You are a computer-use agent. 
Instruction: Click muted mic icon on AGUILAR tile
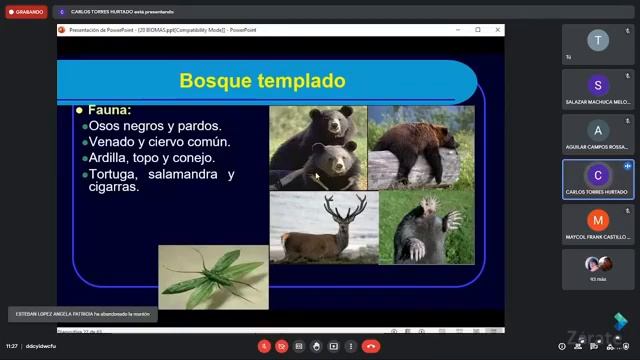(x=627, y=121)
